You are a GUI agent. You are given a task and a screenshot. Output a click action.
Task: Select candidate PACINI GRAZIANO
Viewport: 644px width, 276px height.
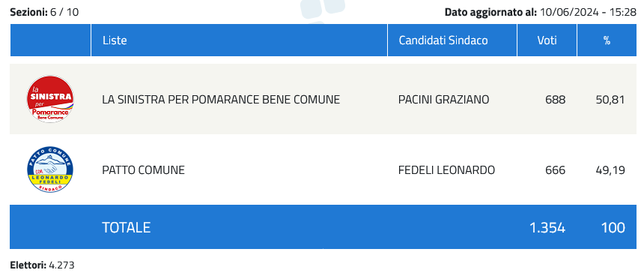pos(443,100)
